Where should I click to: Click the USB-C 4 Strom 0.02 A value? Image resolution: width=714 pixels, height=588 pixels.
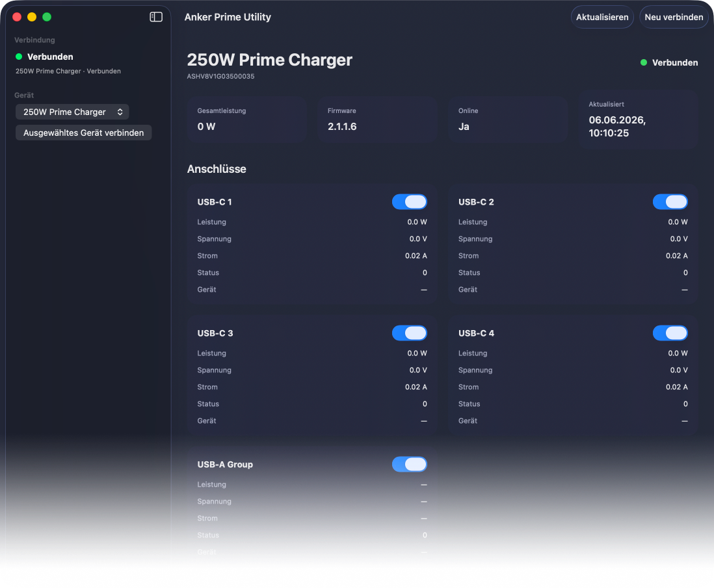pos(677,387)
